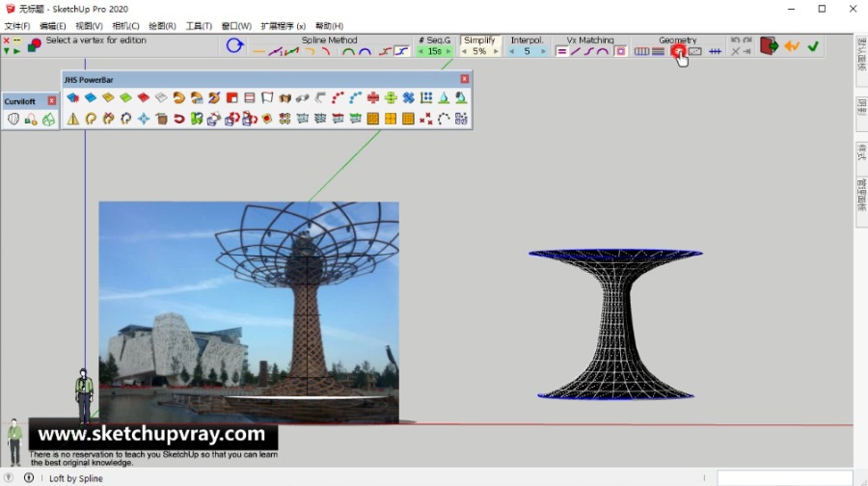Viewport: 868px width, 486px height.
Task: Click the blue X cross icon in PowerBar
Action: click(409, 98)
